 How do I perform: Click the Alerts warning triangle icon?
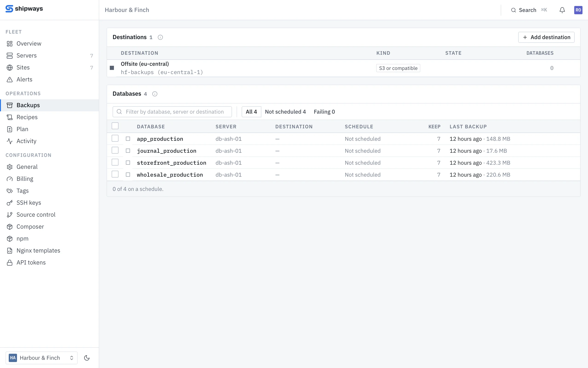pyautogui.click(x=10, y=80)
